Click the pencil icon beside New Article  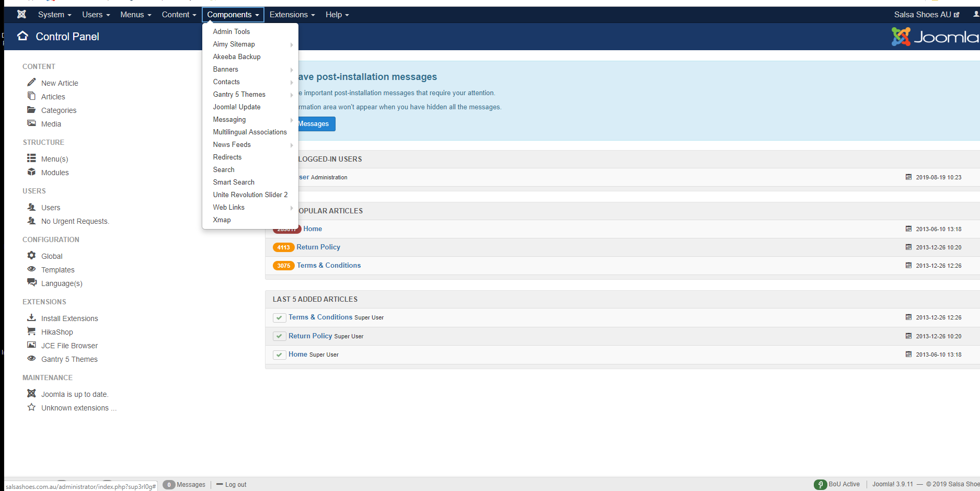31,83
